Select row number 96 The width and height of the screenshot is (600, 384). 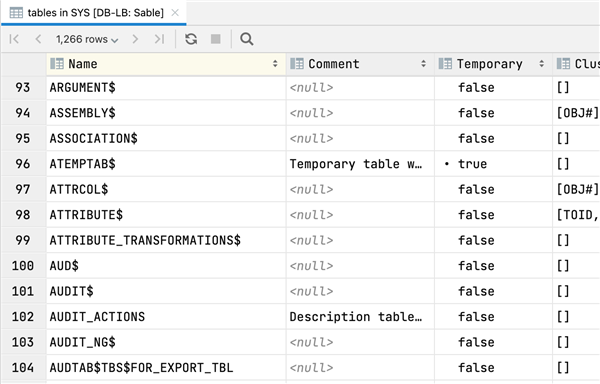(23, 164)
